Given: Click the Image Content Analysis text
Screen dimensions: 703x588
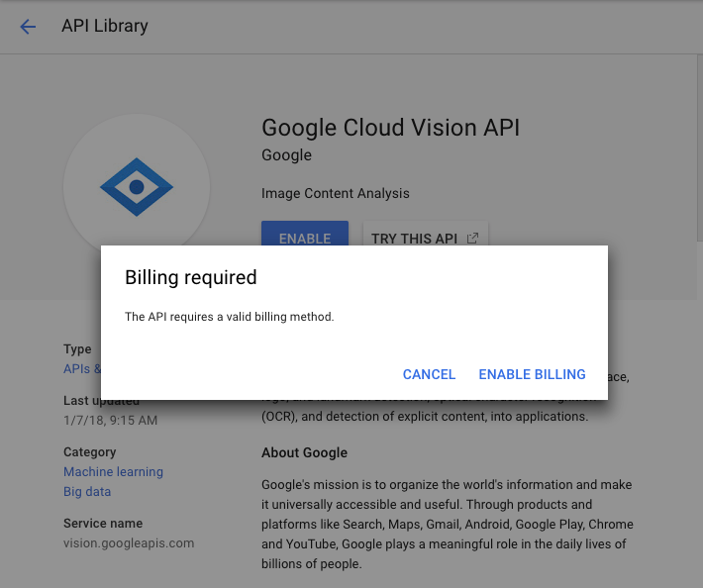Looking at the screenshot, I should pyautogui.click(x=336, y=193).
